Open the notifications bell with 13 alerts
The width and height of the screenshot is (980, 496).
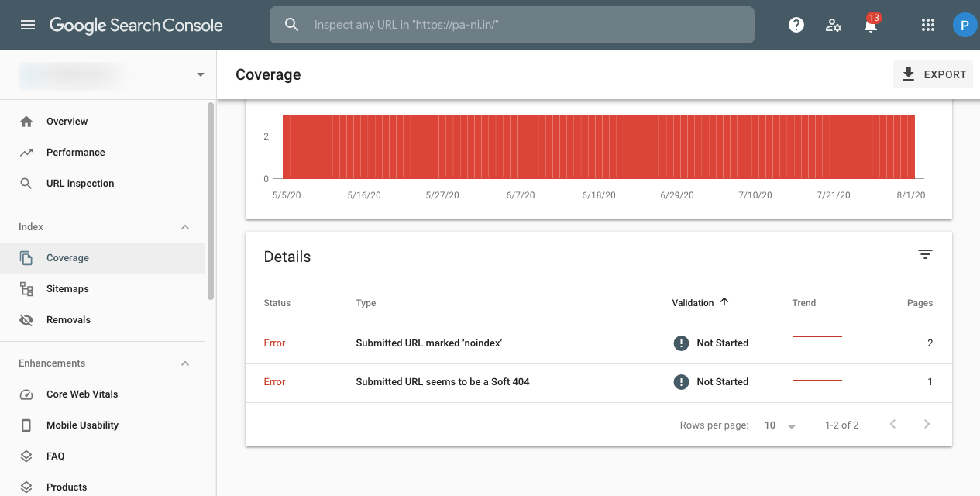point(871,24)
